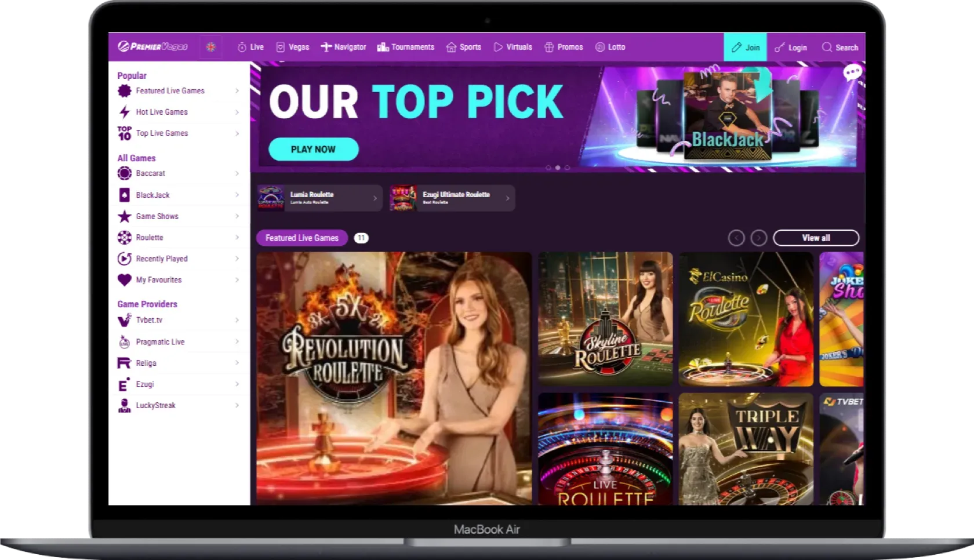Open the UK flag language selector
The height and width of the screenshot is (560, 974).
[211, 47]
